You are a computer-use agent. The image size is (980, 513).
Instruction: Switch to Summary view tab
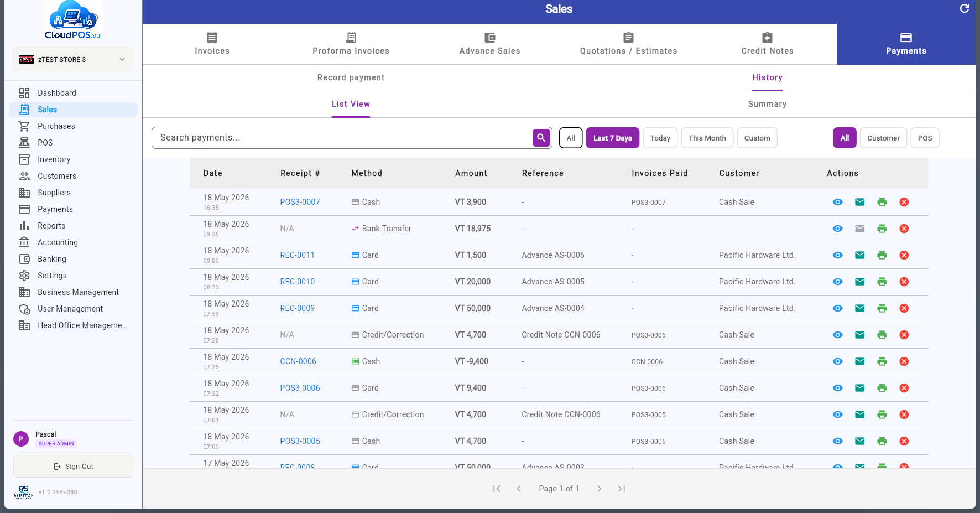point(767,104)
